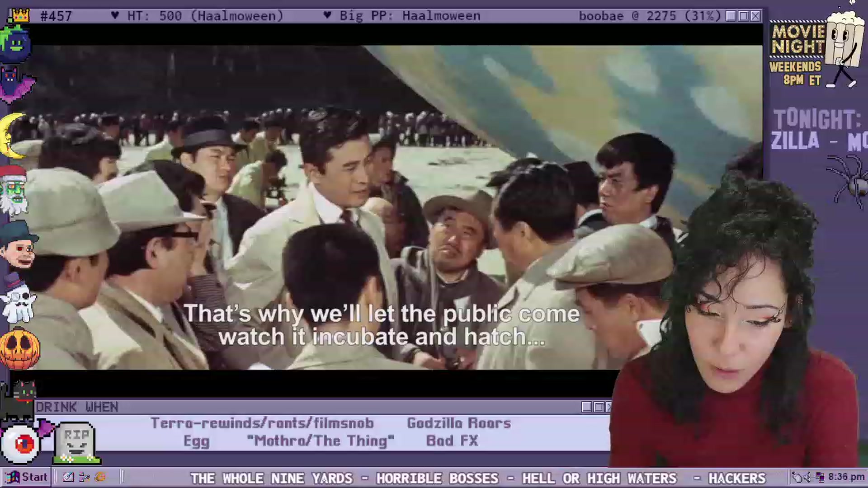Image resolution: width=868 pixels, height=488 pixels.
Task: Click "HELL OR HIGH WATERS" ticker text
Action: (599, 478)
